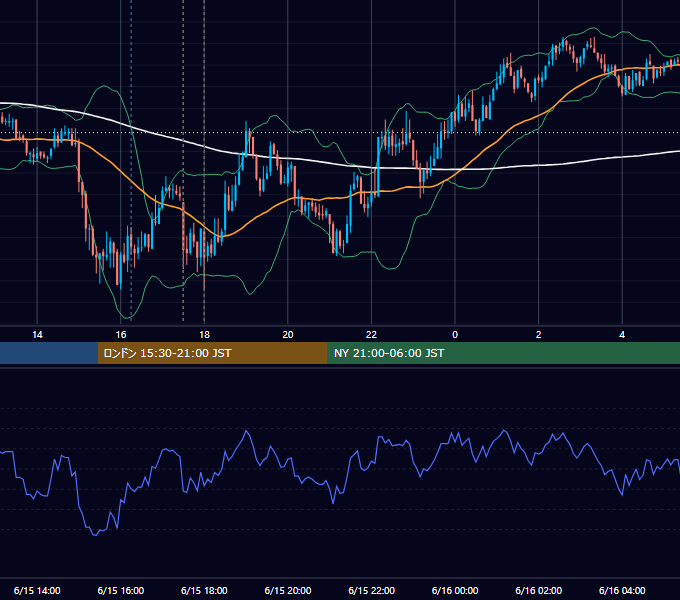Select the 18 hour axis label

click(204, 335)
